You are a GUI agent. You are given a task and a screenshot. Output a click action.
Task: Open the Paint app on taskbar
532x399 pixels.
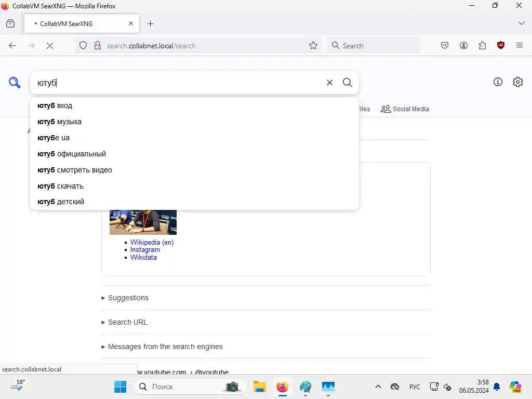305,387
